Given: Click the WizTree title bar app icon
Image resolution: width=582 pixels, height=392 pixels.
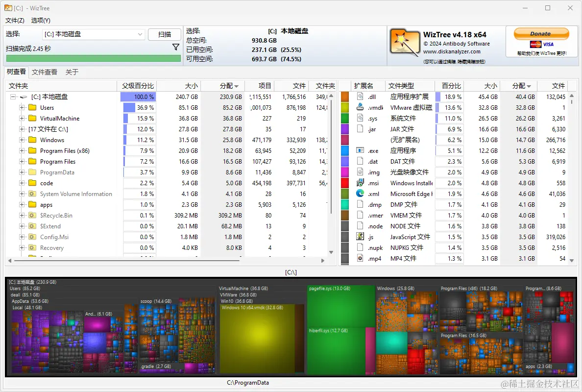Looking at the screenshot, I should 8,8.
